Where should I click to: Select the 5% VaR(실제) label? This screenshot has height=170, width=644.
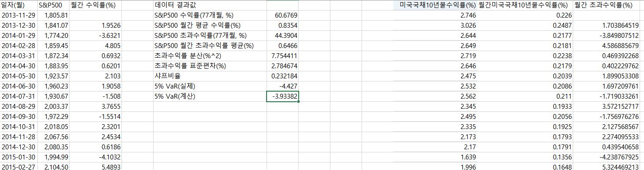[x=210, y=86]
